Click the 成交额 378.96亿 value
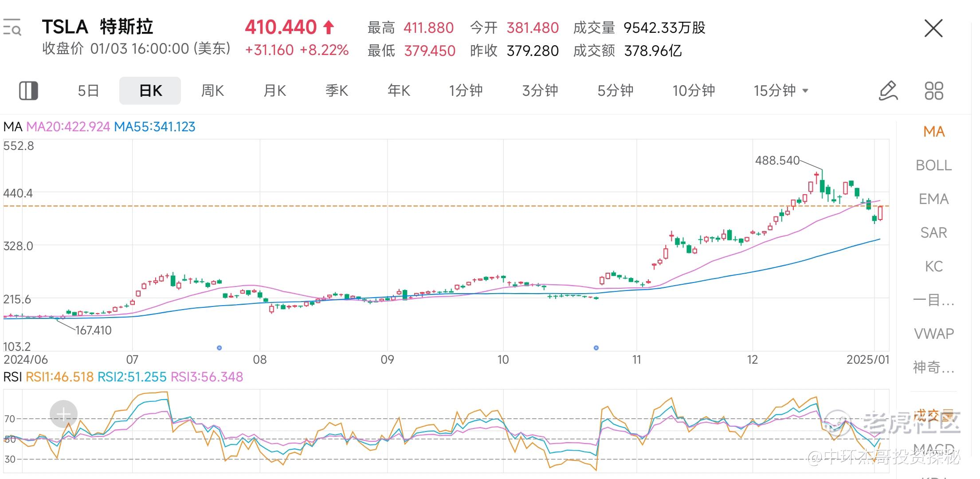This screenshot has width=980, height=479. 653,51
